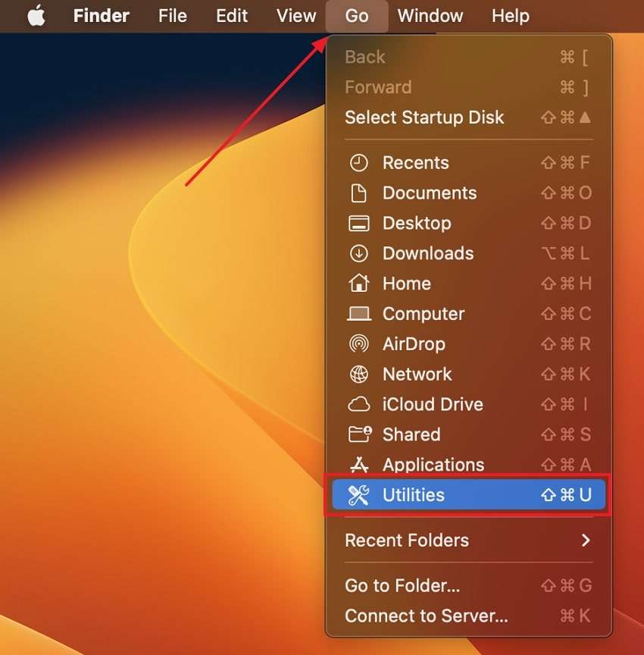Screen dimensions: 644x655
Task: Click the Network globe icon
Action: [x=358, y=374]
